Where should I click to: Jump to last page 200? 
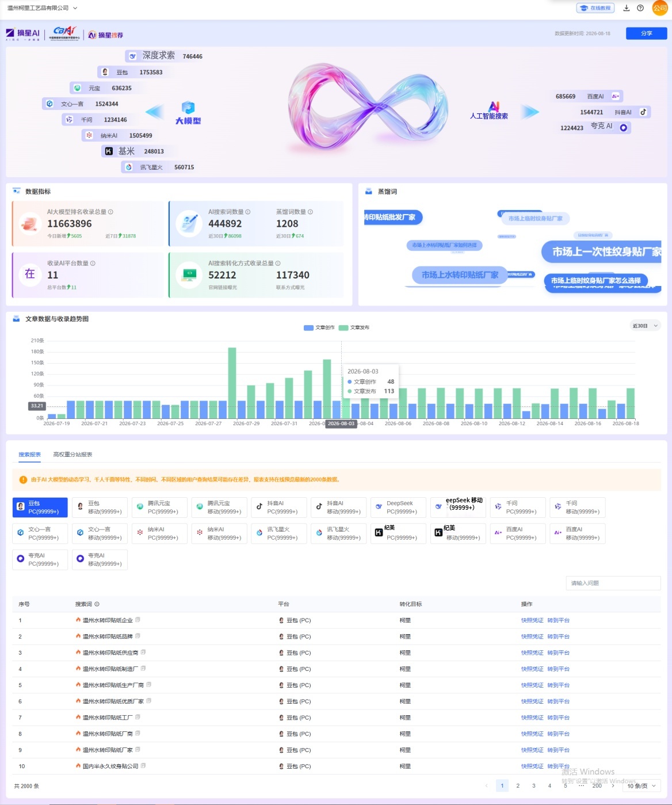point(597,785)
